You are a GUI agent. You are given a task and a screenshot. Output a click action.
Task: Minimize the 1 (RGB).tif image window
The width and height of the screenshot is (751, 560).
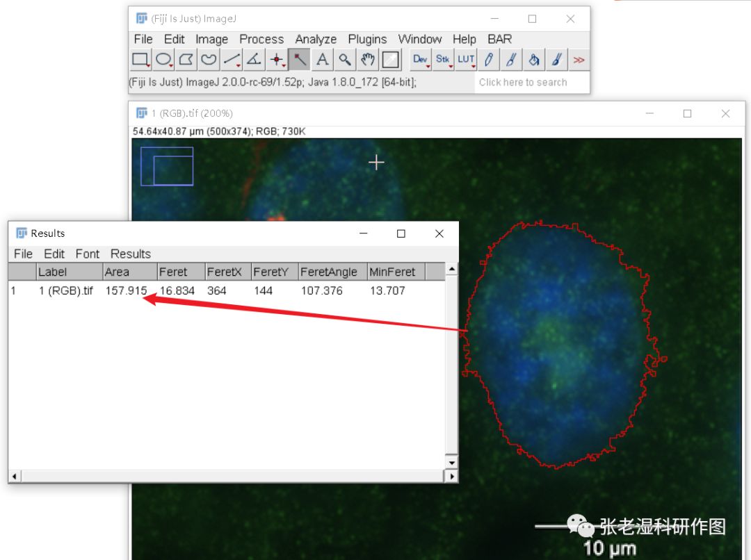click(x=649, y=113)
